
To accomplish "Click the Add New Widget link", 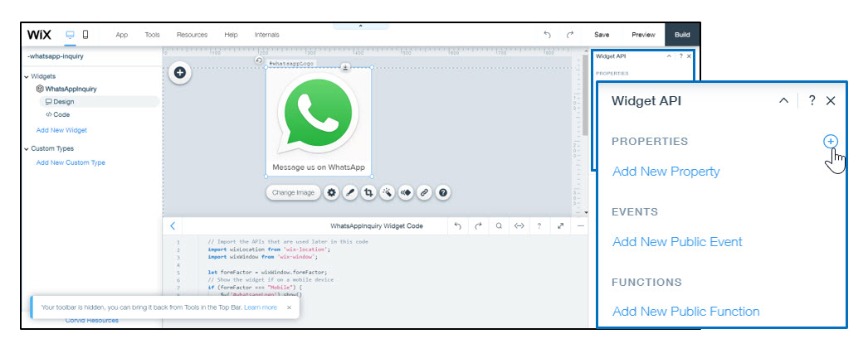I will pyautogui.click(x=61, y=130).
